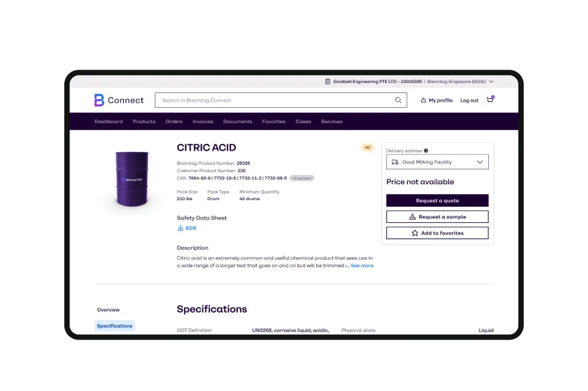The height and width of the screenshot is (391, 588).
Task: Click the Log out link
Action: pos(469,100)
